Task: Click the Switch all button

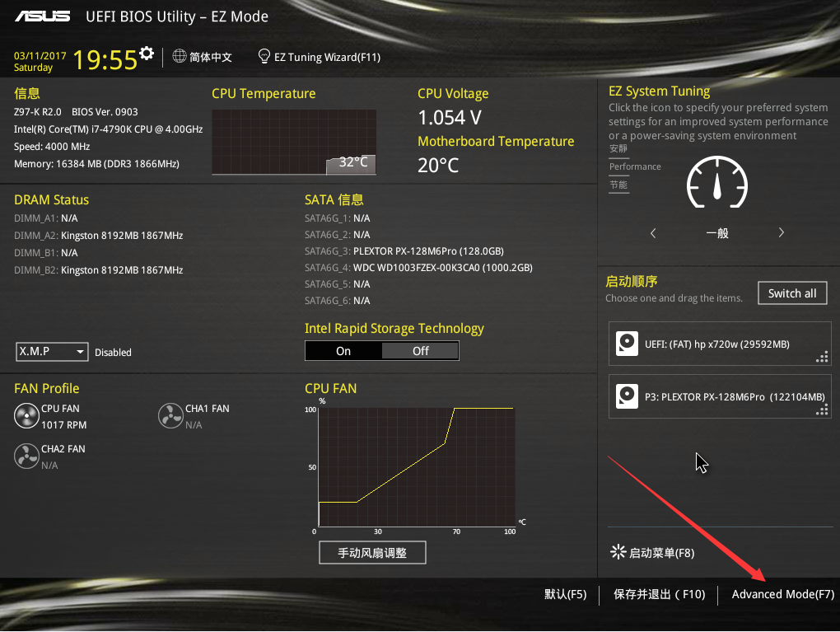Action: pos(792,293)
